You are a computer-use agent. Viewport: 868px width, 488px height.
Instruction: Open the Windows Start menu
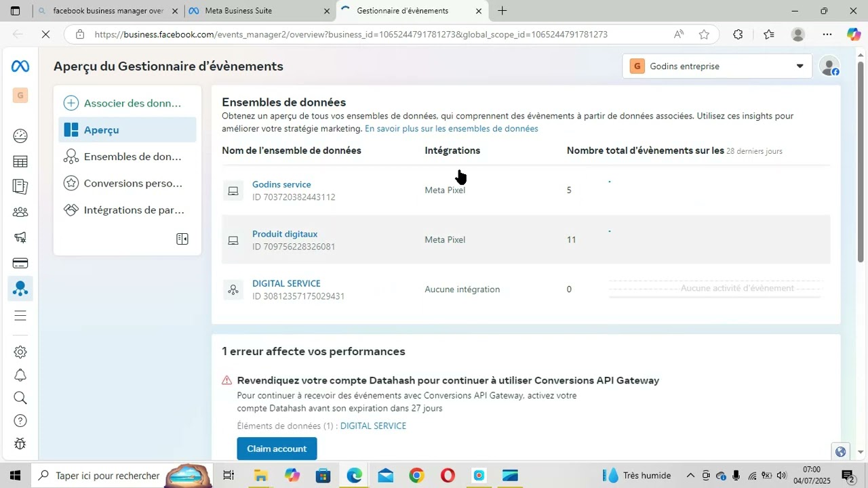15,476
